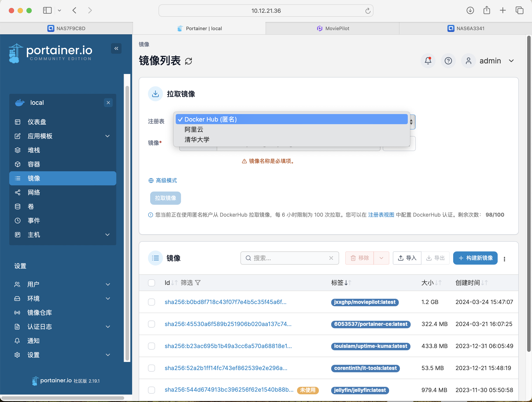Click the admin user avatar icon

tap(468, 61)
